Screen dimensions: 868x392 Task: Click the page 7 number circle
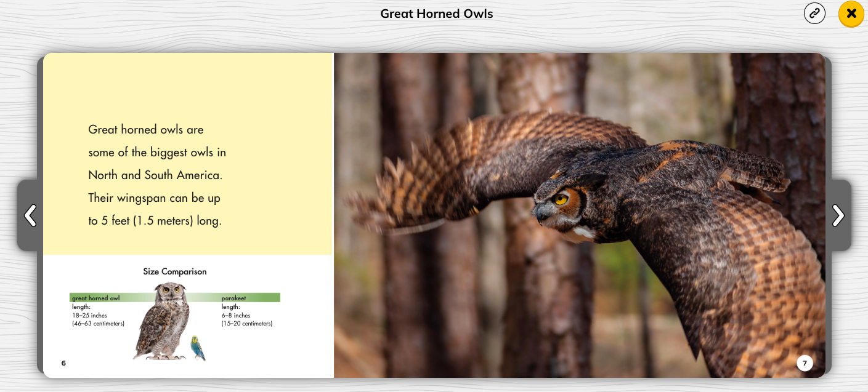tap(805, 363)
